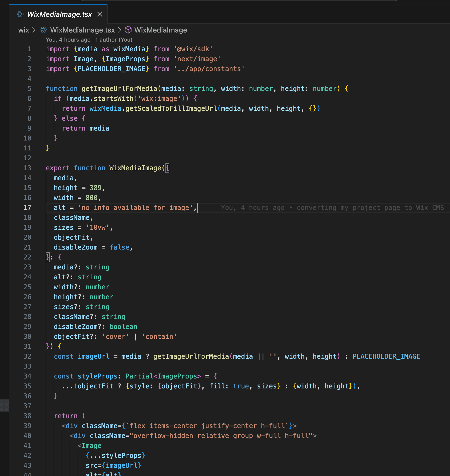Click the 389 height default value
450x476 pixels.
tap(95, 188)
